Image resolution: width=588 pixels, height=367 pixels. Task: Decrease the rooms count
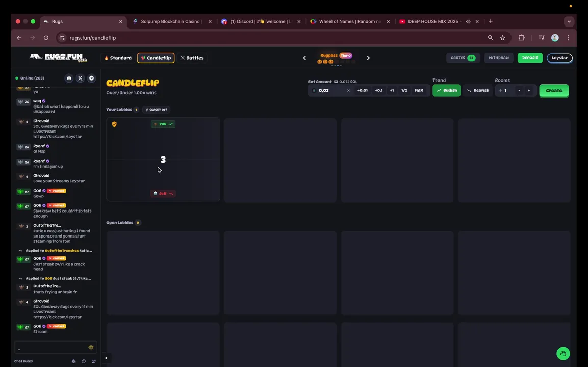click(519, 90)
